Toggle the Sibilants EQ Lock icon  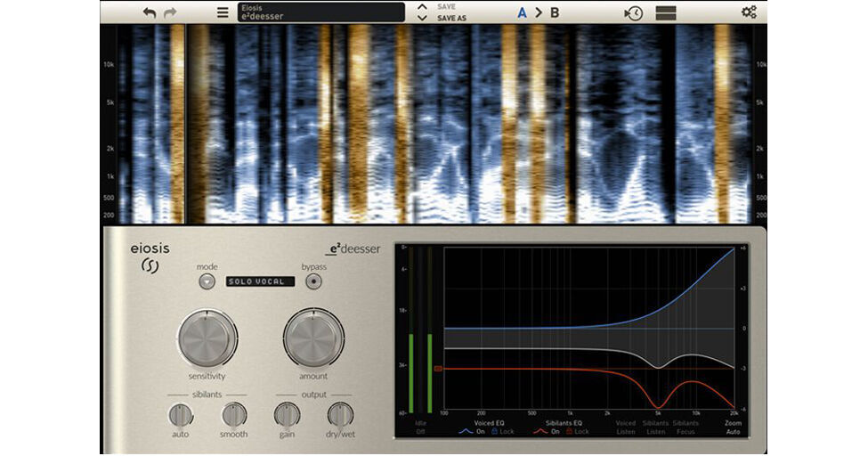tap(570, 431)
